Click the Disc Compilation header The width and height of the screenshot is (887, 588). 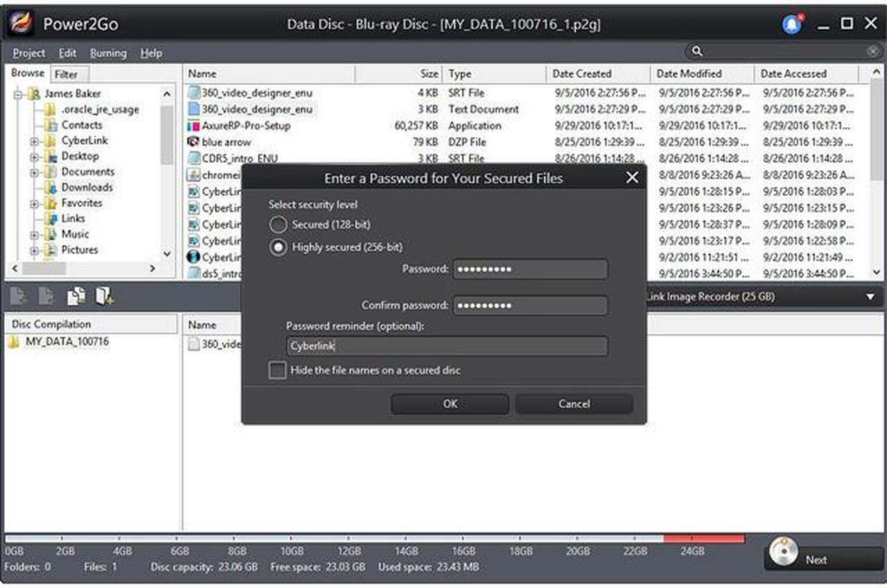pos(91,324)
